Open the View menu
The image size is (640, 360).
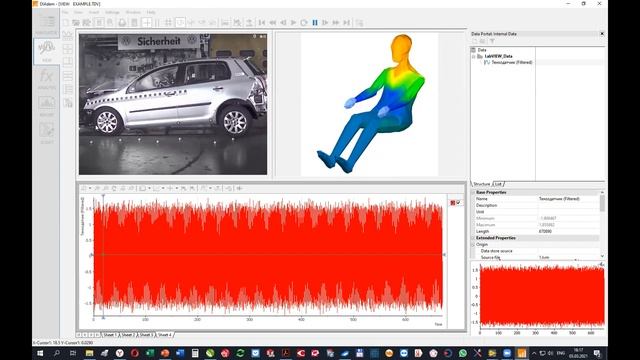(x=78, y=12)
